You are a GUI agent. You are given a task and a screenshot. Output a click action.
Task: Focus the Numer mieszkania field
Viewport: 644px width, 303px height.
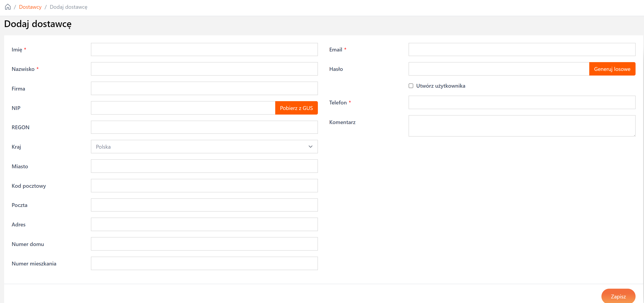point(204,263)
